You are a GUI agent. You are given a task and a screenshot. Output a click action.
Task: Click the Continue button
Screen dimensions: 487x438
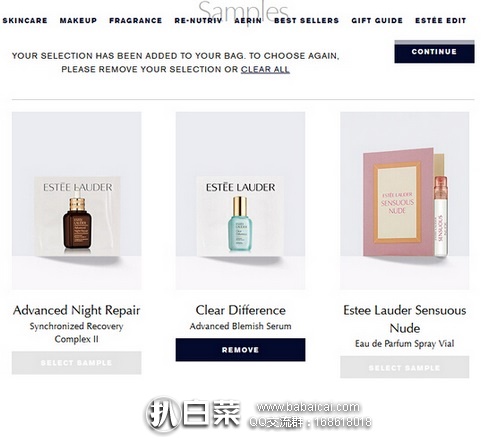pos(434,52)
